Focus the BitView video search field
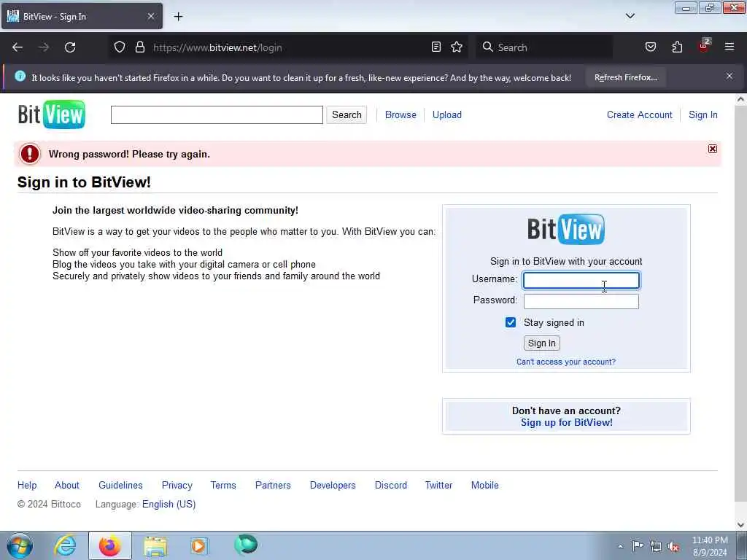 (217, 114)
